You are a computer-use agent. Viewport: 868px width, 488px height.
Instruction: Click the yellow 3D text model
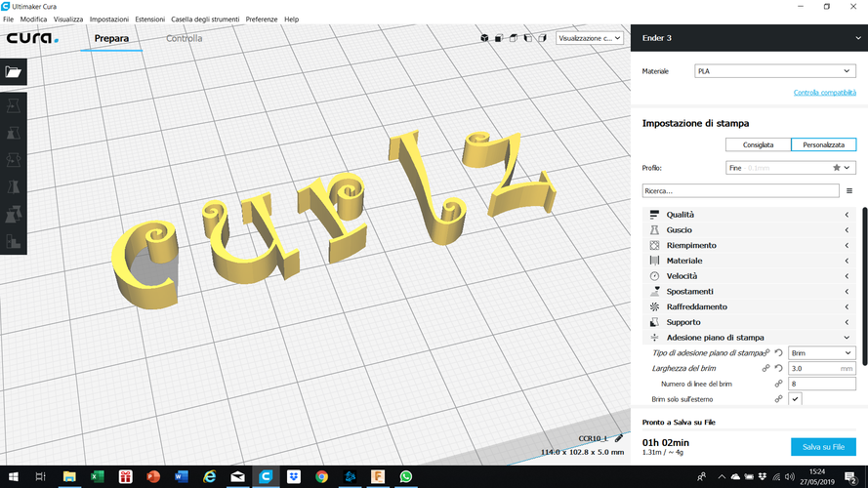point(332,222)
